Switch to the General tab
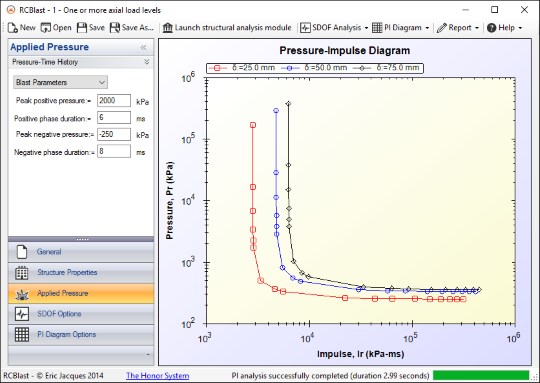This screenshot has width=540, height=383. 81,252
